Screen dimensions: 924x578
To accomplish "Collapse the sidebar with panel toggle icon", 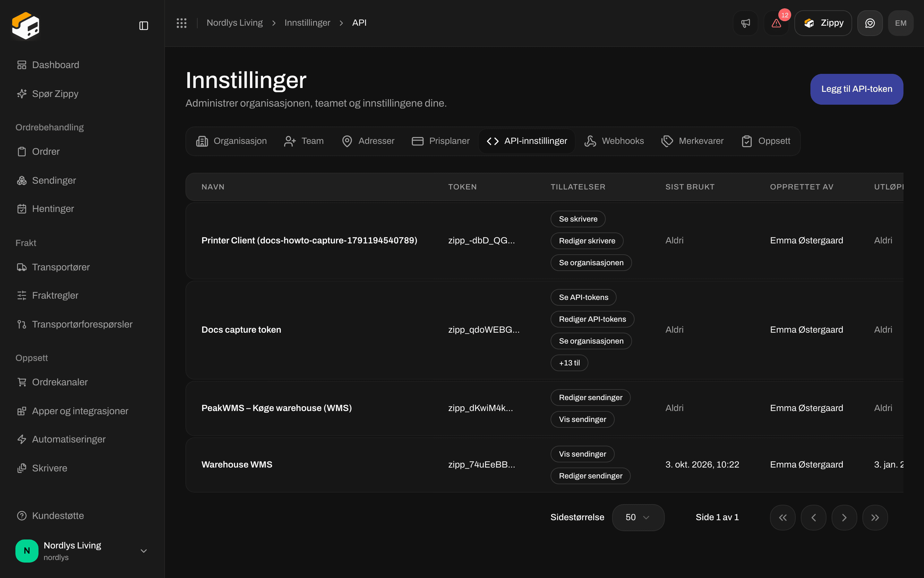I will tap(143, 26).
